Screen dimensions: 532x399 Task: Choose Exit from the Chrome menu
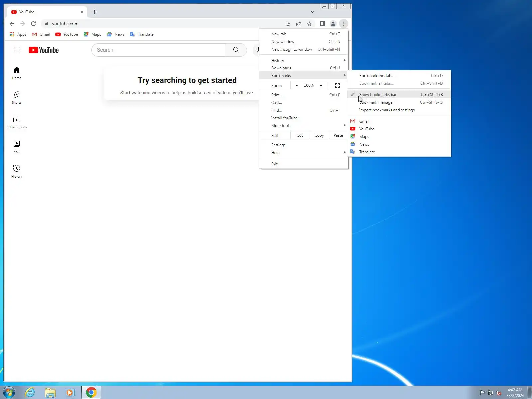click(x=304, y=164)
